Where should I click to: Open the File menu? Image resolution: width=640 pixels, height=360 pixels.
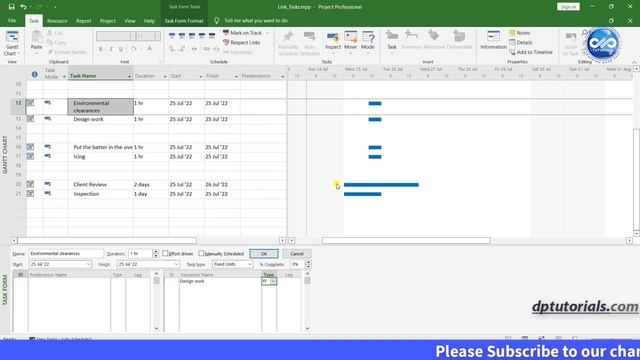12,21
